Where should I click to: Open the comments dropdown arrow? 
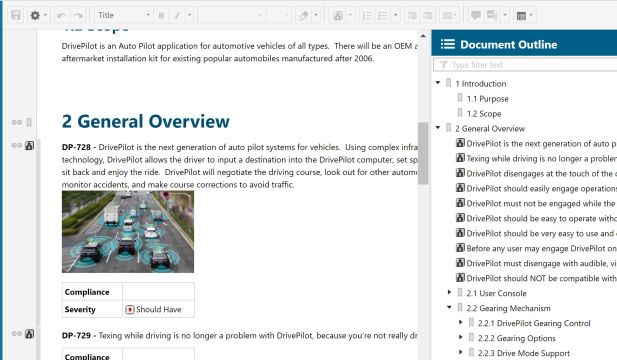pyautogui.click(x=504, y=15)
